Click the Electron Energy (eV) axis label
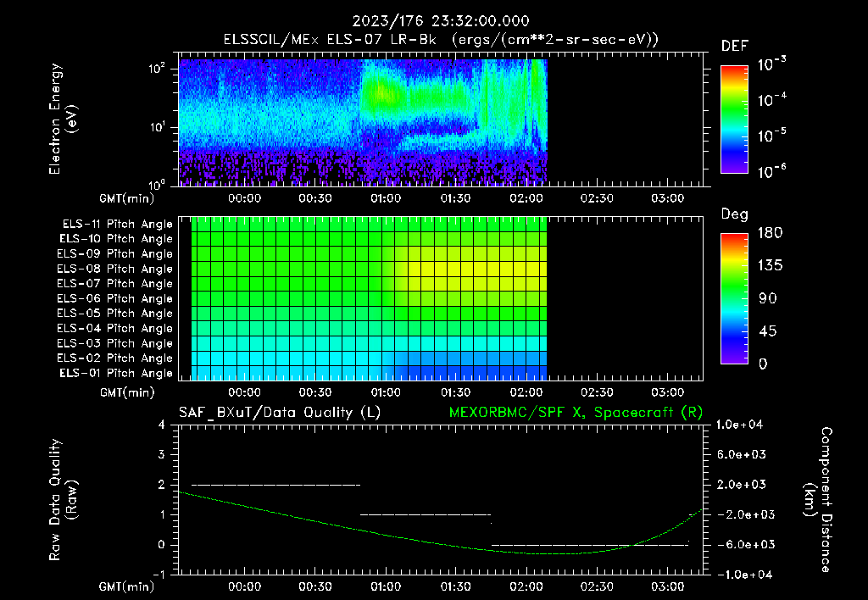Screen dimensions: 868x600 coord(63,119)
